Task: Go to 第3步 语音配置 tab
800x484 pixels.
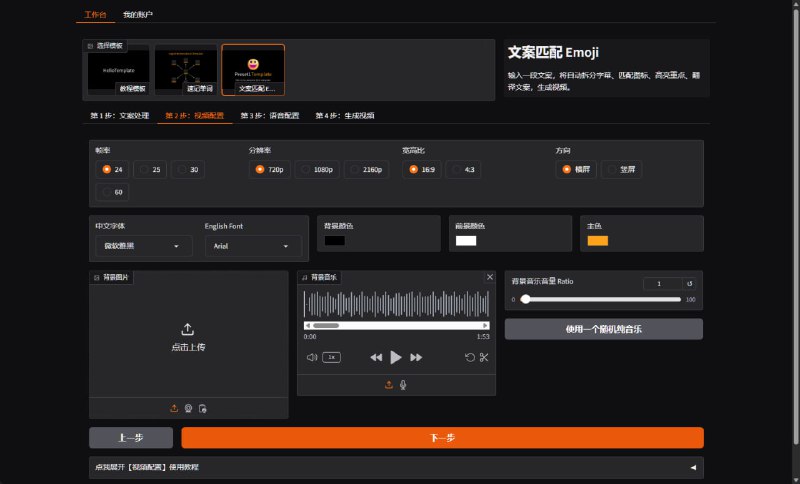Action: point(270,116)
